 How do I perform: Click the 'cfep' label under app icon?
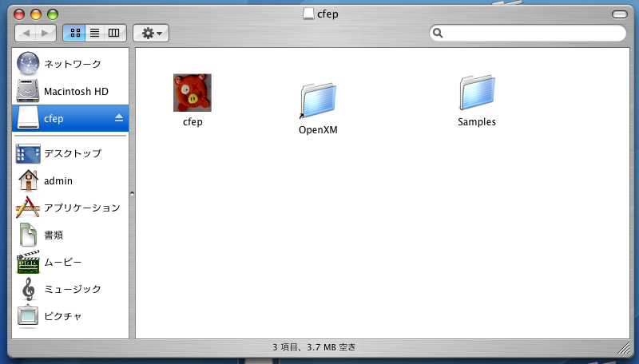pos(192,122)
